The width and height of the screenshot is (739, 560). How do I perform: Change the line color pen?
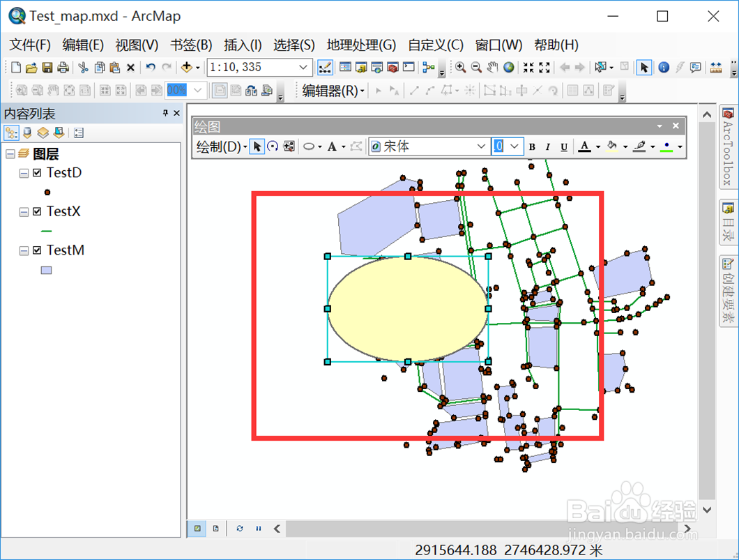(x=639, y=146)
